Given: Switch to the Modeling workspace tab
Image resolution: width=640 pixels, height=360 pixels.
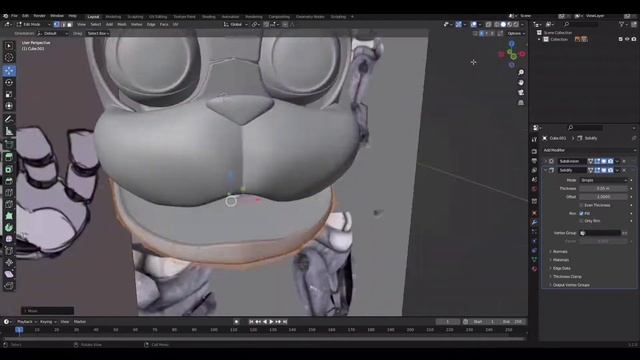Looking at the screenshot, I should click(x=113, y=17).
